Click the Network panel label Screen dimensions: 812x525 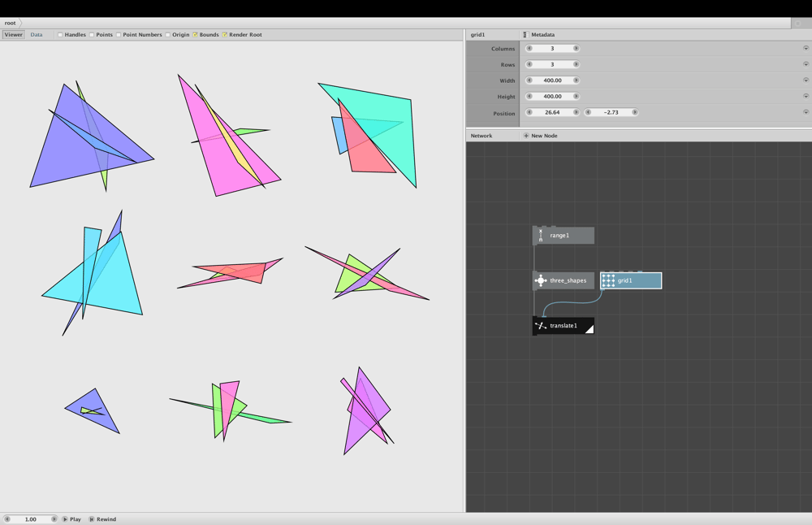[x=481, y=136]
